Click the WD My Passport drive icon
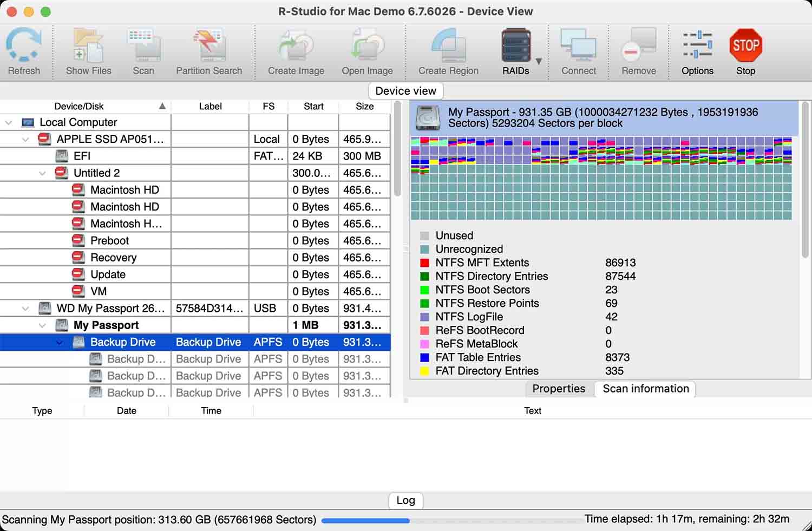Image resolution: width=812 pixels, height=531 pixels. click(44, 308)
